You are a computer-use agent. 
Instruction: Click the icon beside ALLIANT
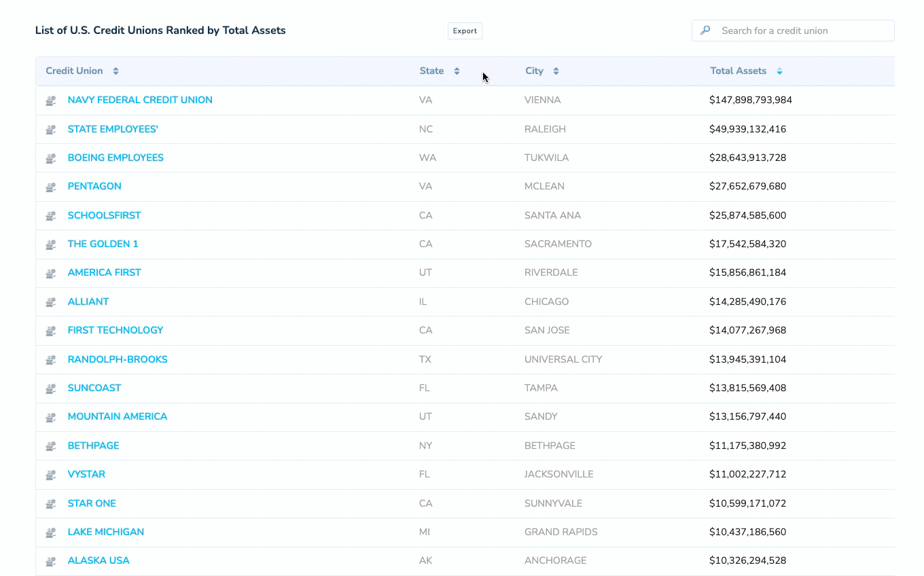click(x=51, y=302)
